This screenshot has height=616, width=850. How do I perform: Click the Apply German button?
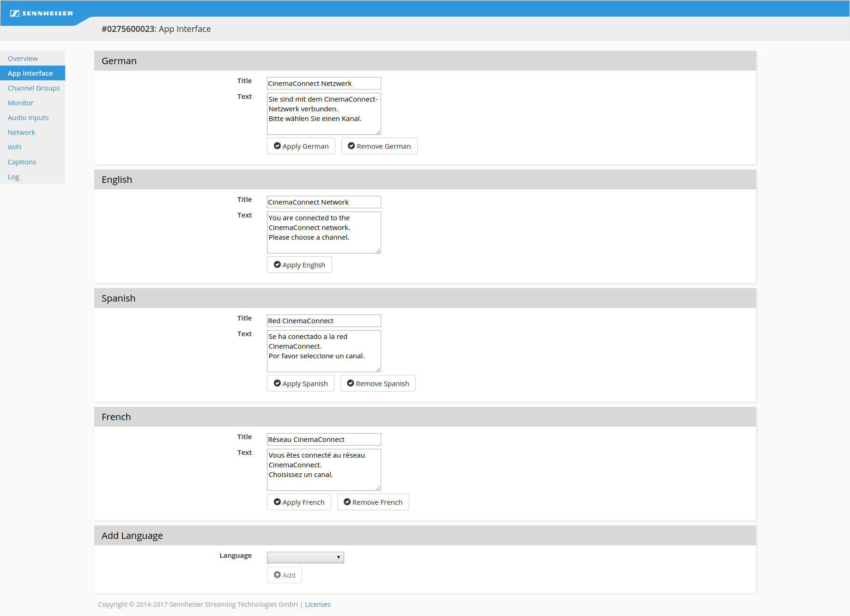click(301, 146)
